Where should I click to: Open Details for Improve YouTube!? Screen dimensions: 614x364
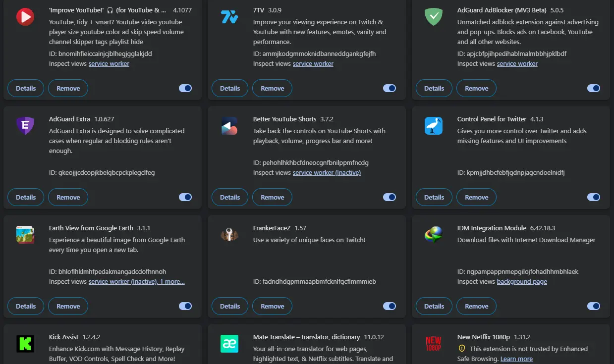pos(26,88)
